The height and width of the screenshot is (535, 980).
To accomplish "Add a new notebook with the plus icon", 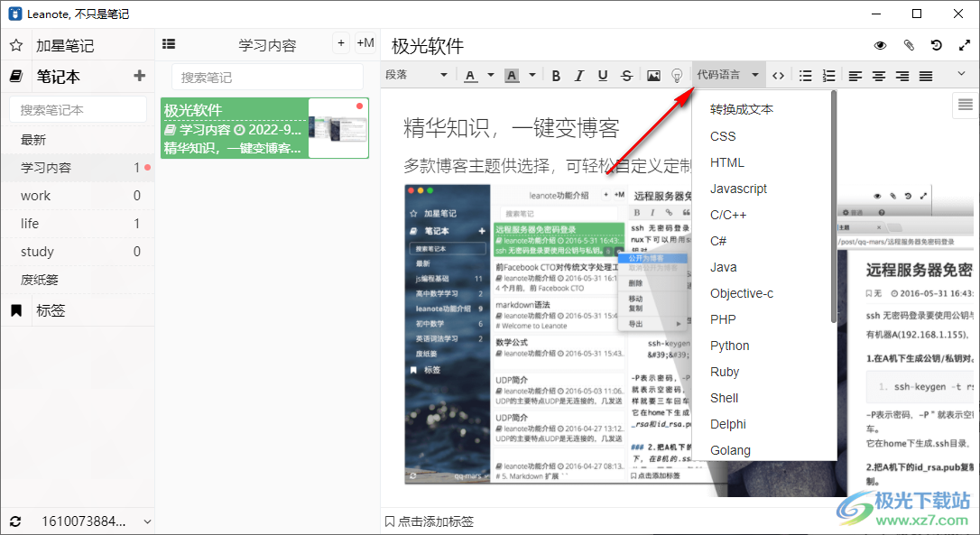I will point(139,76).
